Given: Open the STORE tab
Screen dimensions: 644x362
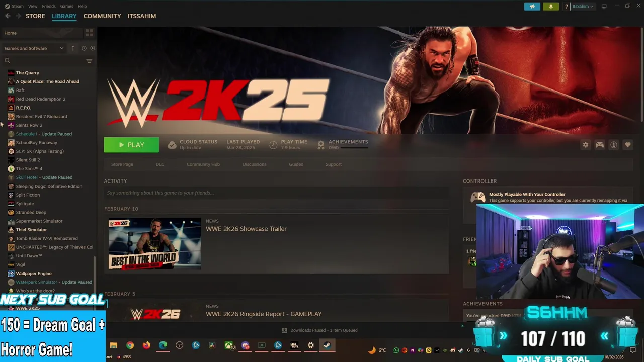Looking at the screenshot, I should click(35, 16).
